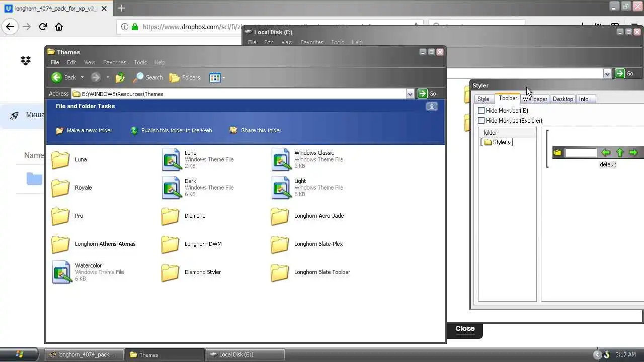Go up one folder level in Themes
The height and width of the screenshot is (362, 644).
coord(120,77)
